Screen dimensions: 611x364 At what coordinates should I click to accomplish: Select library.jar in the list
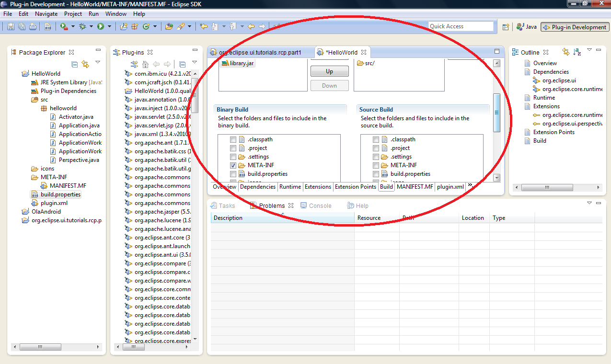point(237,63)
